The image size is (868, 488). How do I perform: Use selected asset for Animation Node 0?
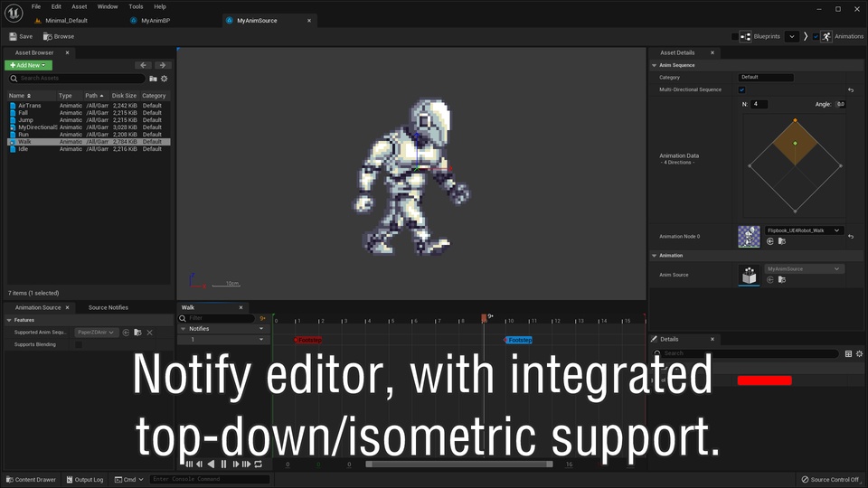(770, 241)
